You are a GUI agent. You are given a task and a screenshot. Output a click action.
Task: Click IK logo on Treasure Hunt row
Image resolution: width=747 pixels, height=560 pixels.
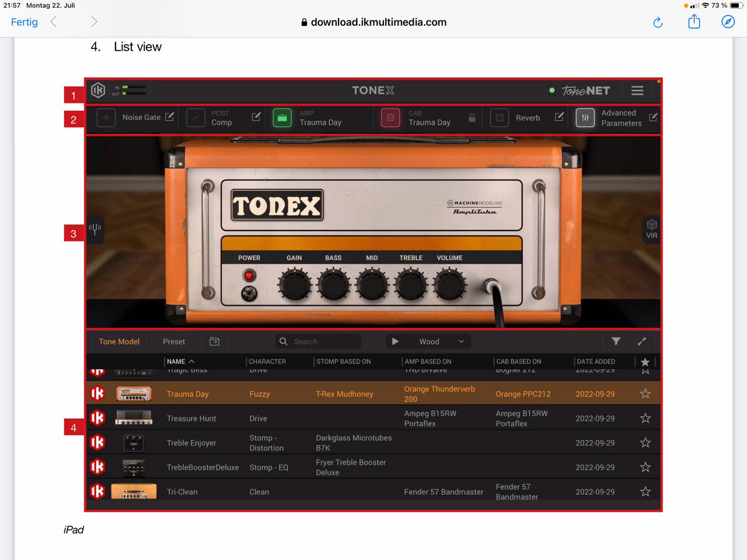point(97,418)
